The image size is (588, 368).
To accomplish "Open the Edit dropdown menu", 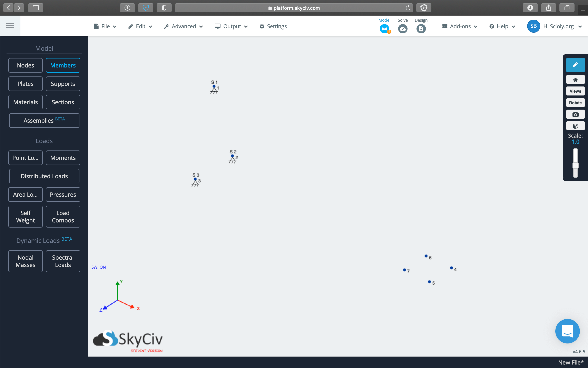I will pos(140,26).
